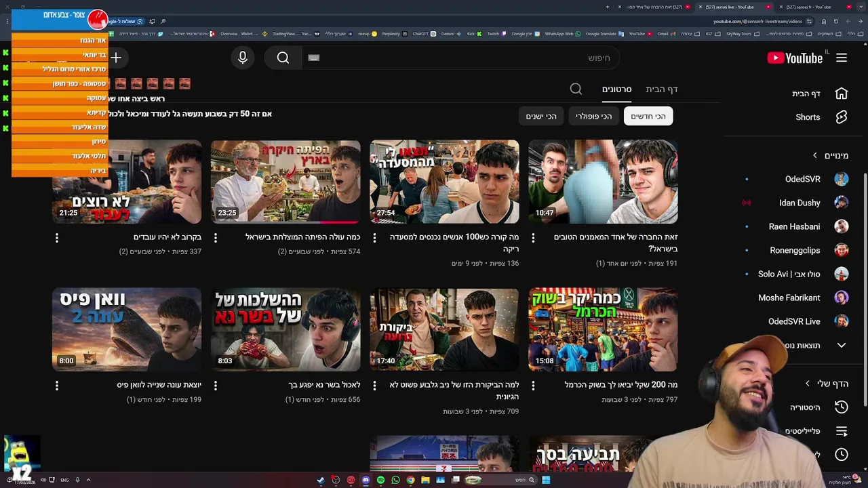Switch to the דף הבית channel tab

(x=662, y=89)
